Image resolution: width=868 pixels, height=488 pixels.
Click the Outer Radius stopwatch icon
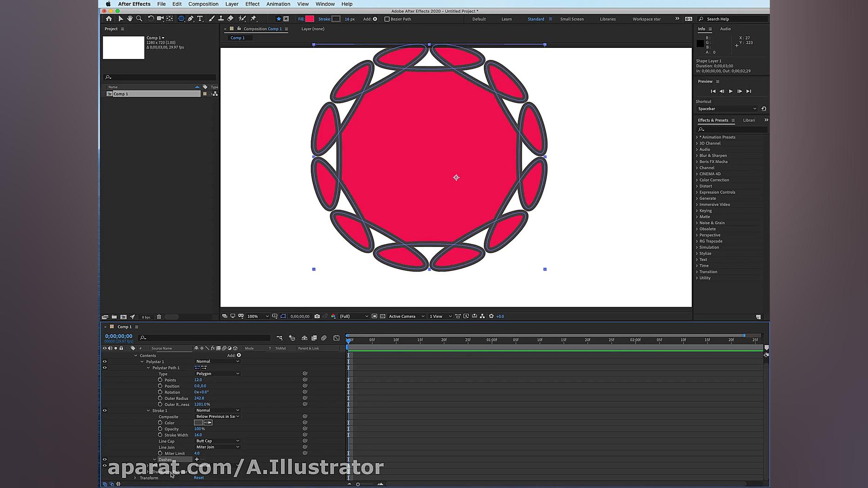click(x=160, y=398)
